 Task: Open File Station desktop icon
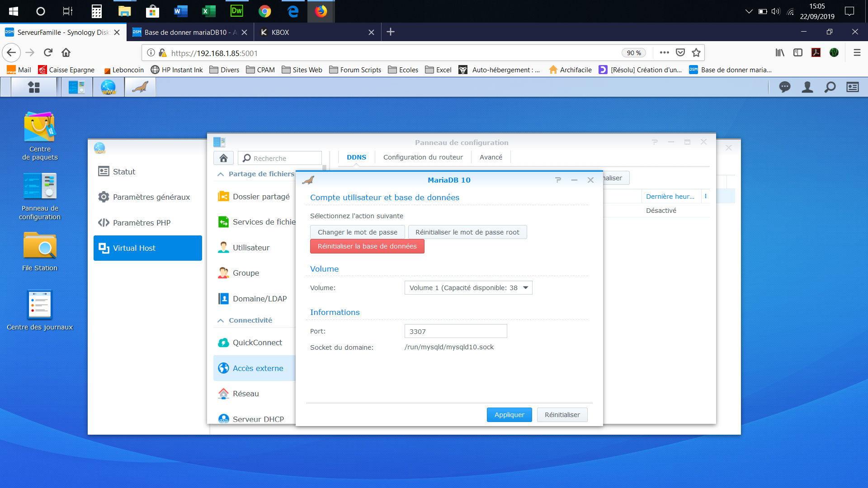(x=40, y=251)
